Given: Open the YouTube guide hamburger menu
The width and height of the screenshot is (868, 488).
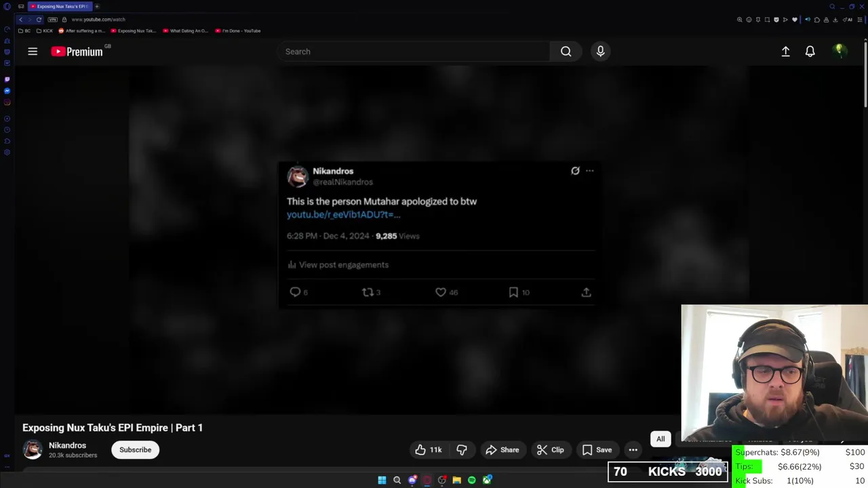Looking at the screenshot, I should coord(33,52).
